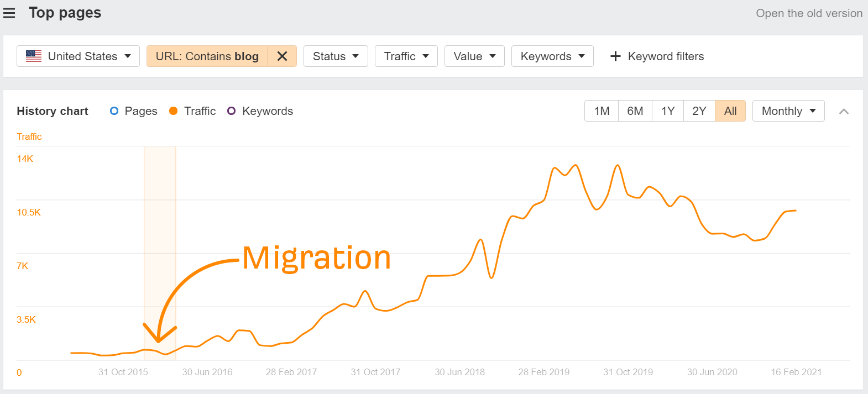Switch to the 6M time range
Screen dimensions: 868x394
click(x=635, y=111)
